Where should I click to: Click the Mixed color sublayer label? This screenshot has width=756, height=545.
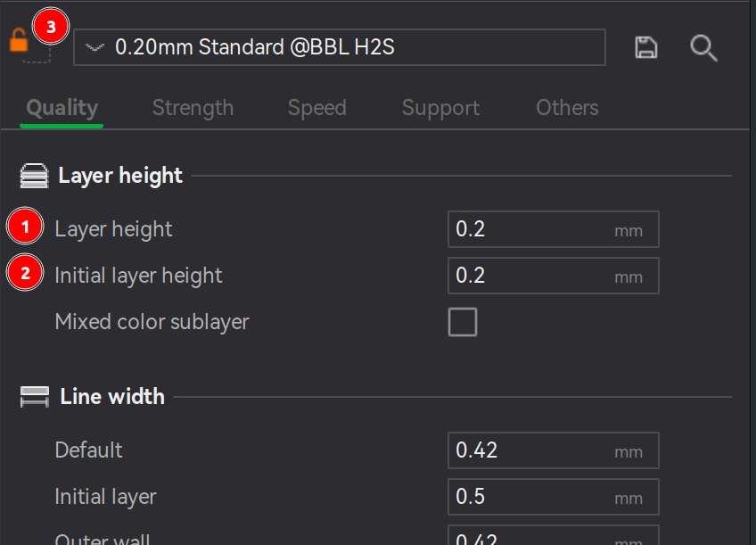(152, 322)
